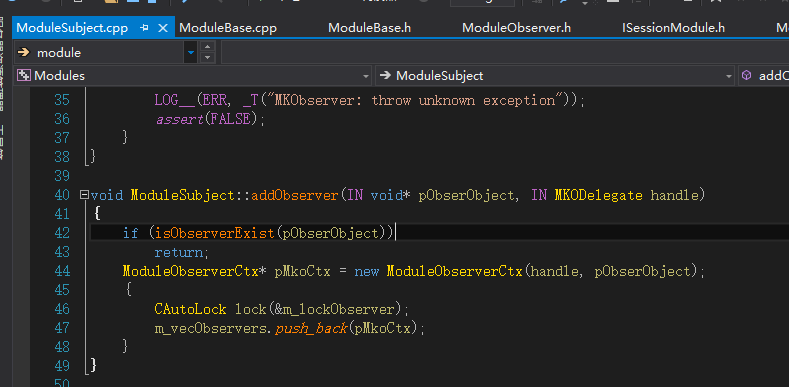789x387 pixels.
Task: Click &m_lockObserver argument on line 46
Action: click(x=334, y=309)
